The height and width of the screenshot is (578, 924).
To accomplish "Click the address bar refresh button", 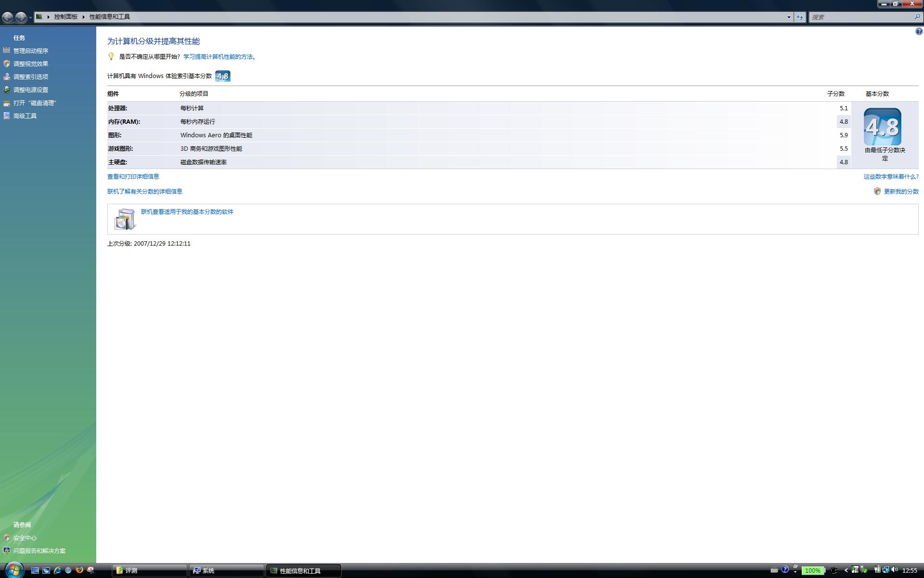I will point(800,17).
